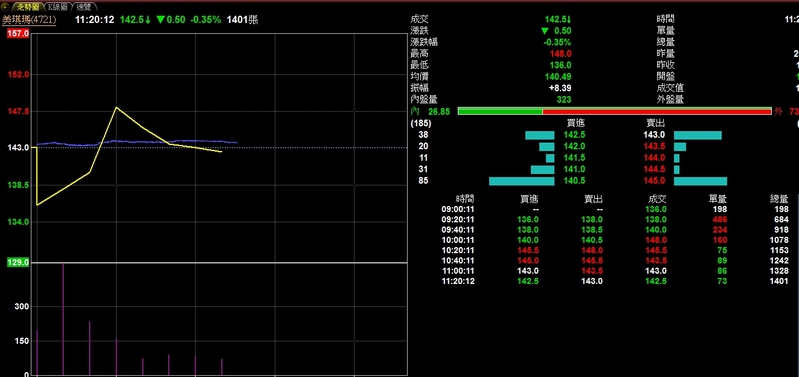The image size is (799, 377).
Task: Select the 總量 column header in trade list
Action: [x=779, y=199]
